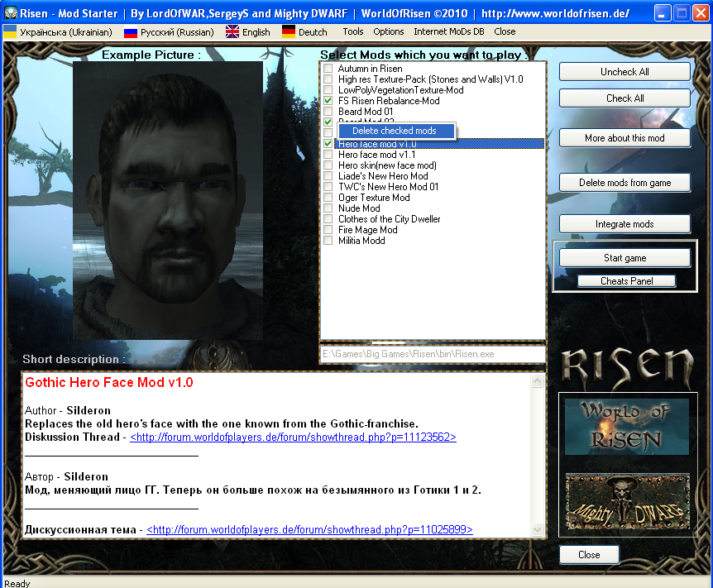Open the Russian discussion thread link
The width and height of the screenshot is (713, 588).
pos(309,530)
